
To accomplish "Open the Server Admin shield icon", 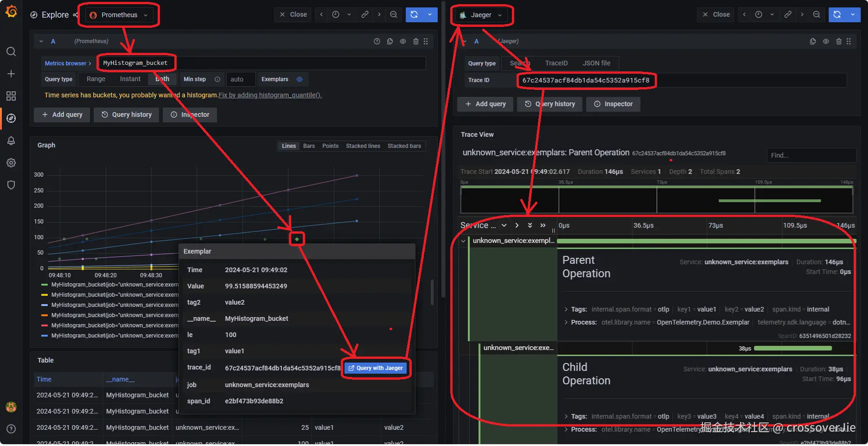I will 11,185.
